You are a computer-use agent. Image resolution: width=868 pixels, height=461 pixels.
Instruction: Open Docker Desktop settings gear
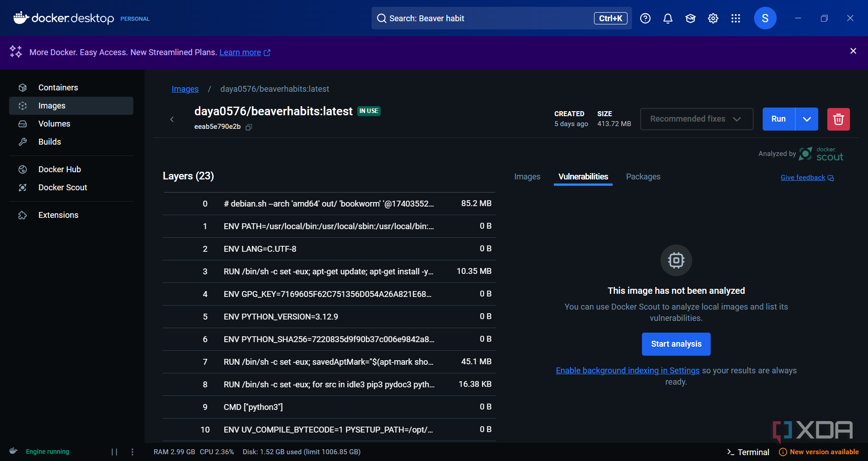pos(713,19)
